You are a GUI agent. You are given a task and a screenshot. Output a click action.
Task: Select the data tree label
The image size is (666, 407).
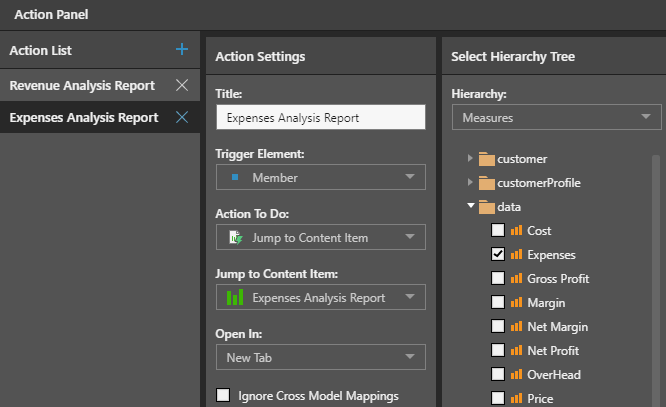[509, 207]
